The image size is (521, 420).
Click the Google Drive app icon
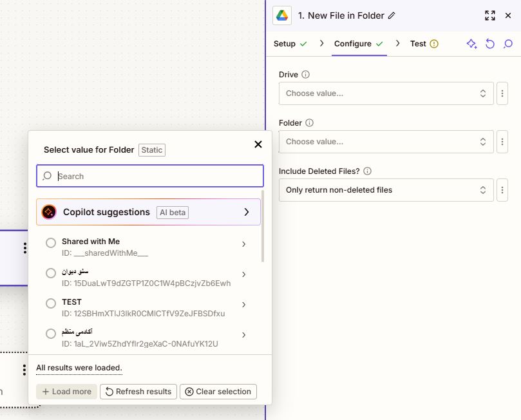pyautogui.click(x=282, y=15)
